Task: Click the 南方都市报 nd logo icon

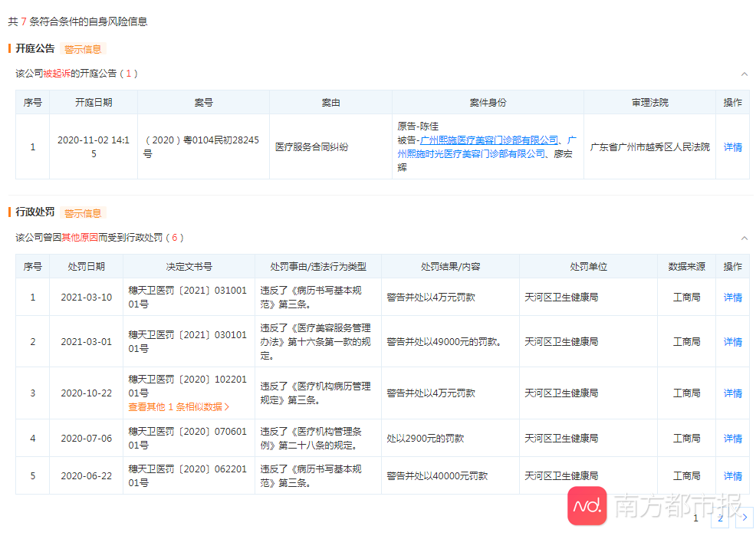Action: click(x=587, y=505)
